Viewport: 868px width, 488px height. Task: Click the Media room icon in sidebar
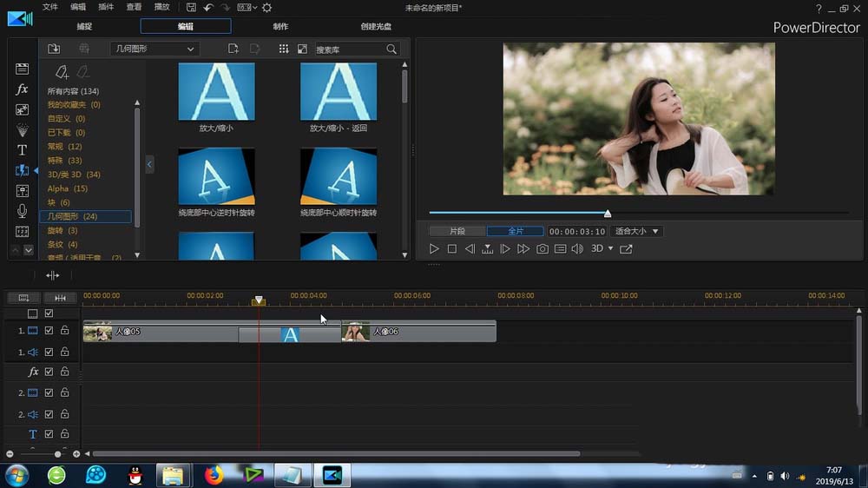23,69
